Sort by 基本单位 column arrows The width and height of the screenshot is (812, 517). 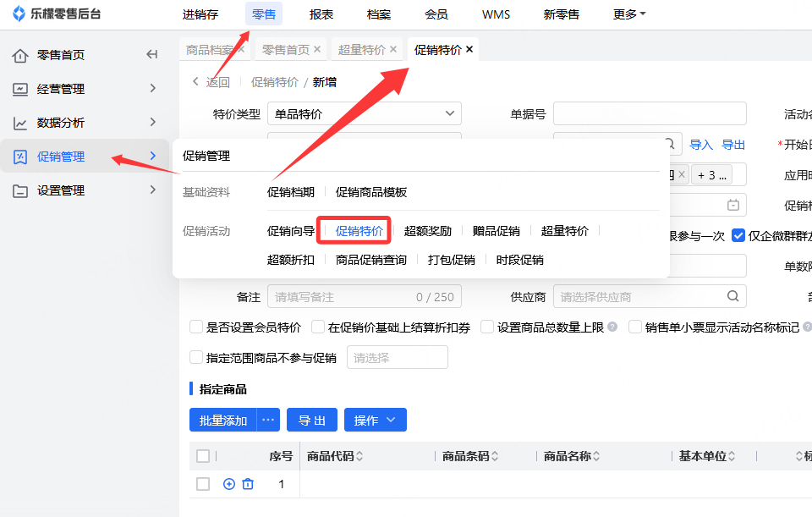coord(732,456)
